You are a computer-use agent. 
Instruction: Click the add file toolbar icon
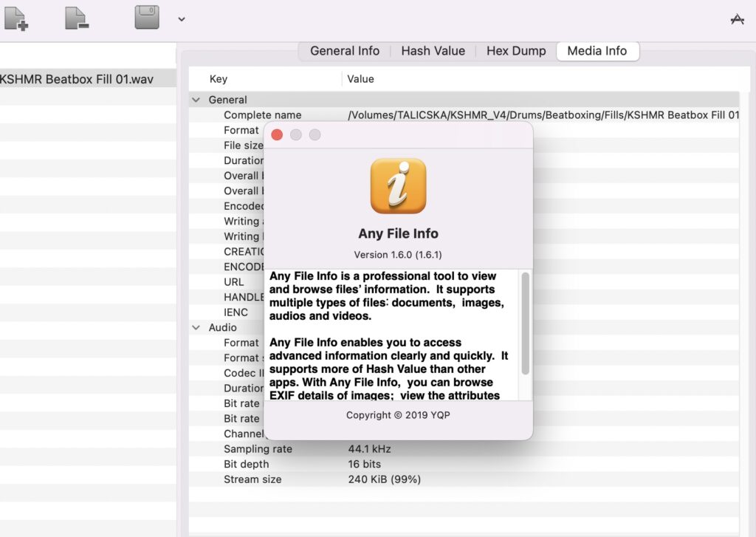(16, 18)
